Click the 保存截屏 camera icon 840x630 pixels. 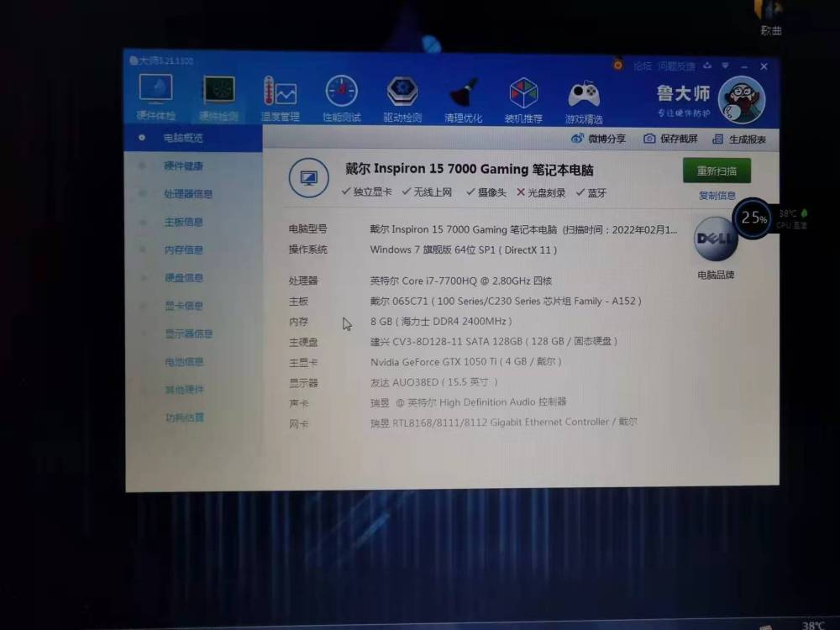pyautogui.click(x=649, y=139)
